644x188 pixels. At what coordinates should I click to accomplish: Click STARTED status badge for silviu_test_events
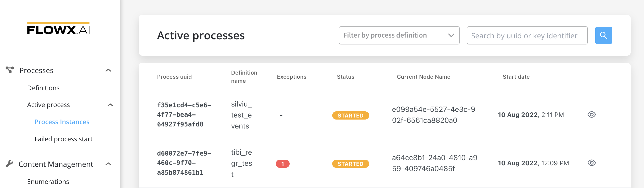351,115
